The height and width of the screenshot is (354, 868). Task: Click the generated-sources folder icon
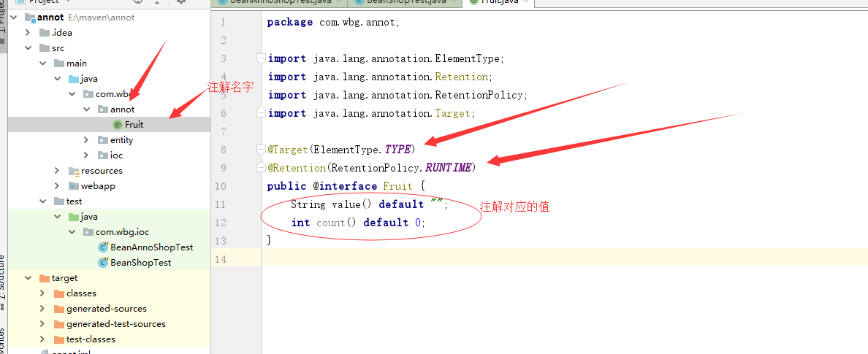pyautogui.click(x=59, y=309)
